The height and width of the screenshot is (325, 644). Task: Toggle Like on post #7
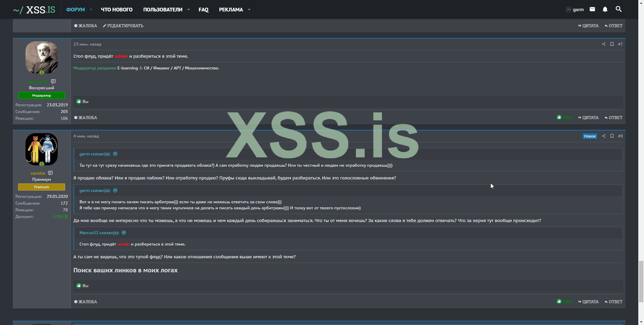pos(565,118)
